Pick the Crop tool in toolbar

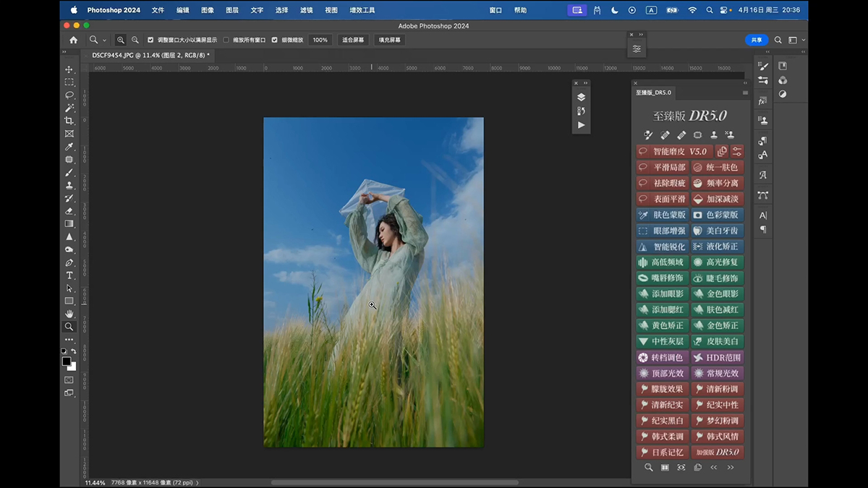(x=69, y=121)
